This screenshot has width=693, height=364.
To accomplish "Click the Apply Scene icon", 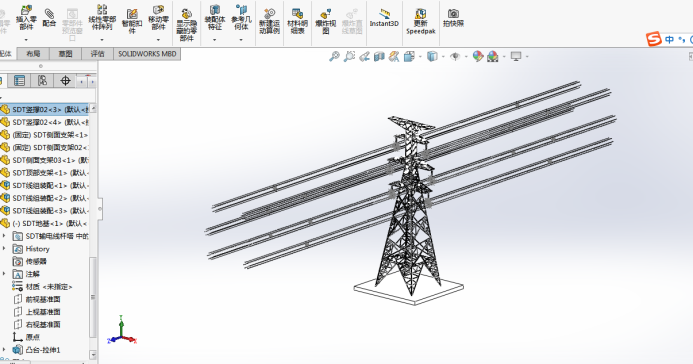I will point(493,57).
